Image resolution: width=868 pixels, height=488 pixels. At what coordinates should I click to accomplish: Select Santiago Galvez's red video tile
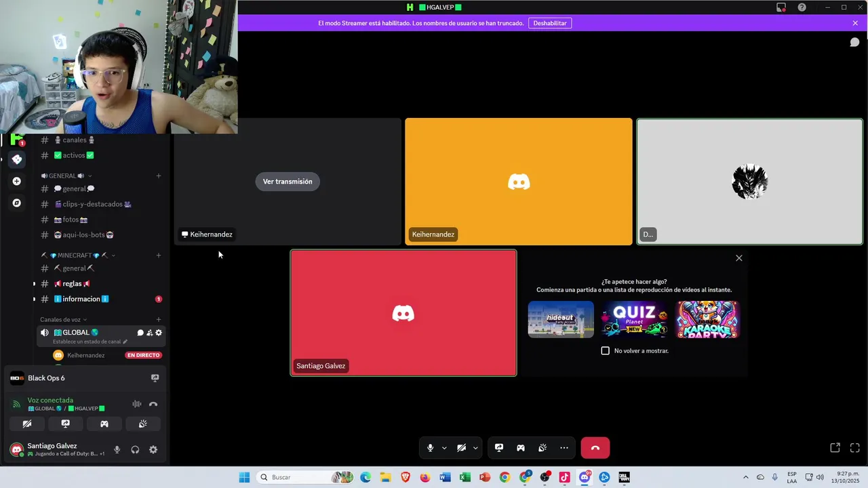click(x=403, y=313)
